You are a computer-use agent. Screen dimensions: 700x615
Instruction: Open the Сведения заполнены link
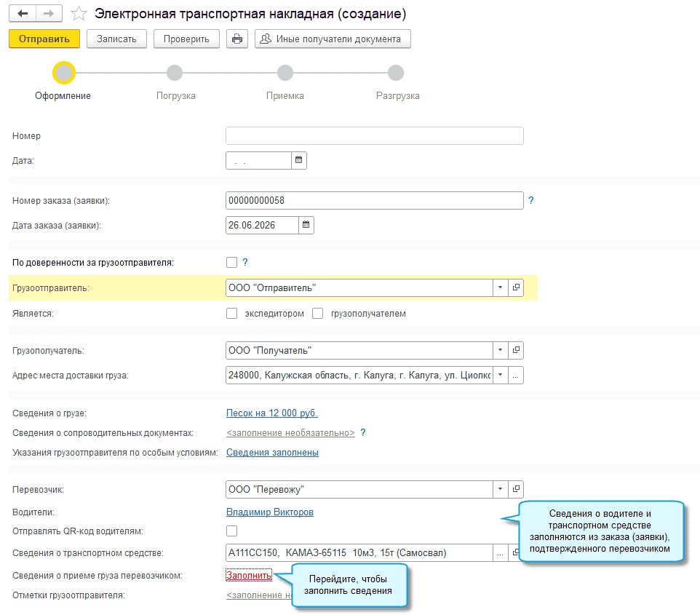pos(272,453)
